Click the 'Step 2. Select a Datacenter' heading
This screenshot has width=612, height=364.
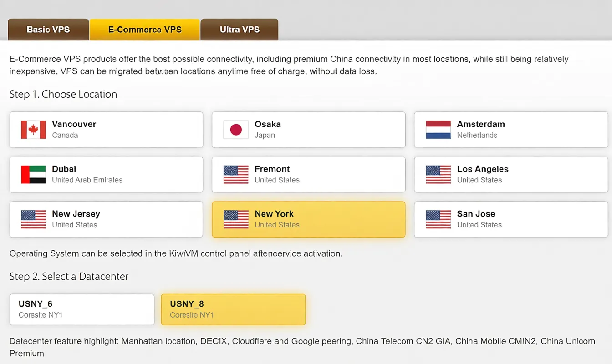[x=69, y=276]
